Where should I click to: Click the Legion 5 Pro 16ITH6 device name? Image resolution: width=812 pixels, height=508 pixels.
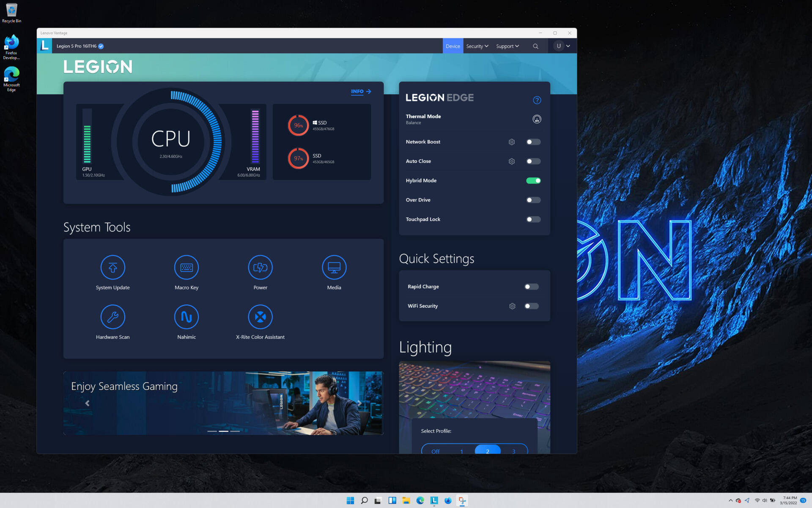(x=77, y=46)
